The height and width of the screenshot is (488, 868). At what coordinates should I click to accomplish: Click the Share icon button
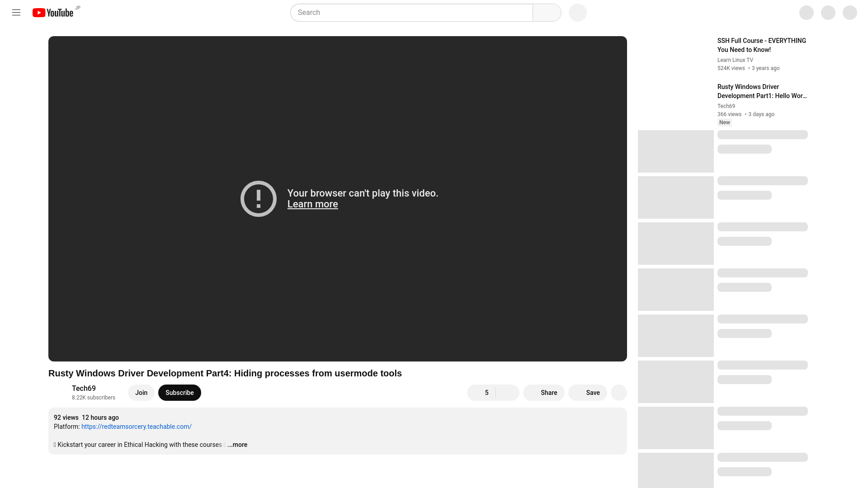544,392
